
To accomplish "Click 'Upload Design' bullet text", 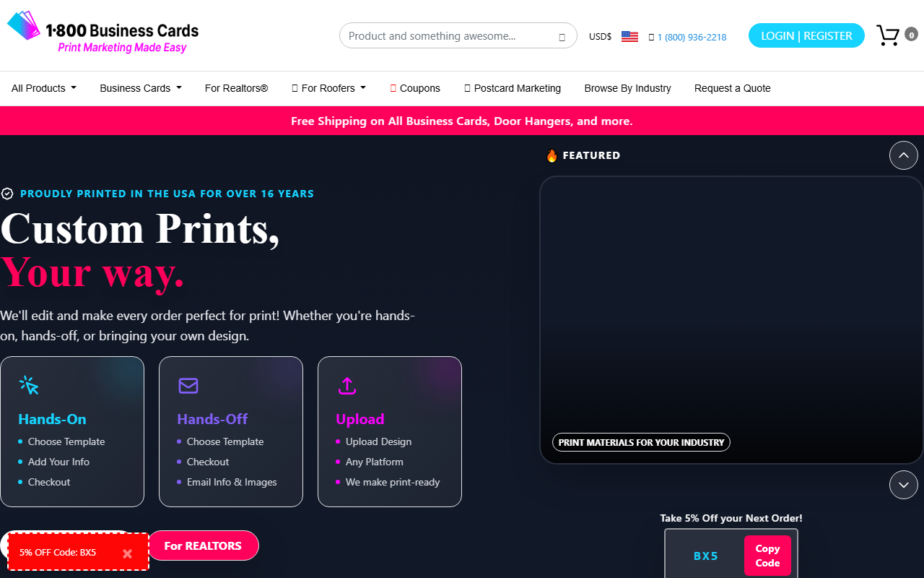I will (x=378, y=441).
